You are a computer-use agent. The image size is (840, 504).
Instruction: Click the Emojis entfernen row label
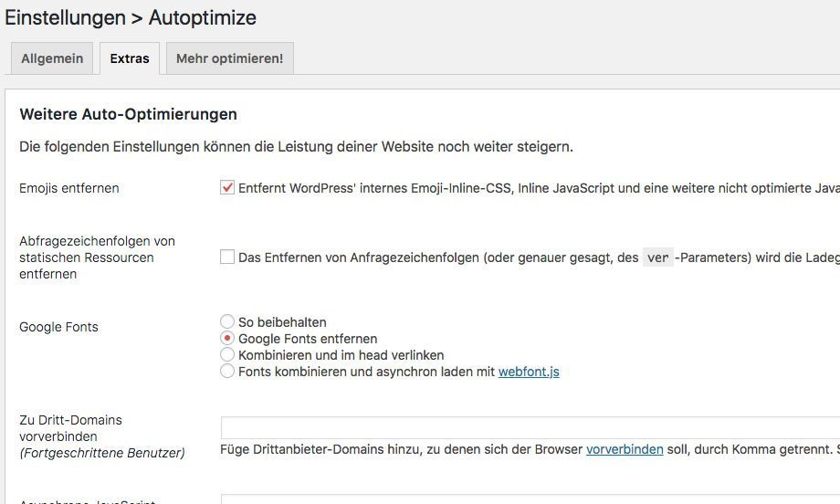[x=69, y=188]
